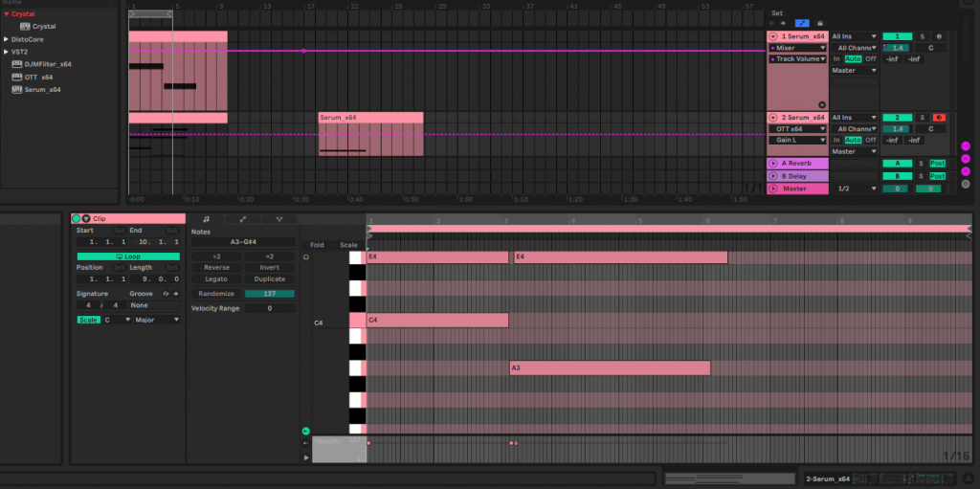This screenshot has width=980, height=489.
Task: Click the headphone preview icon in piano roll
Action: pos(306,257)
